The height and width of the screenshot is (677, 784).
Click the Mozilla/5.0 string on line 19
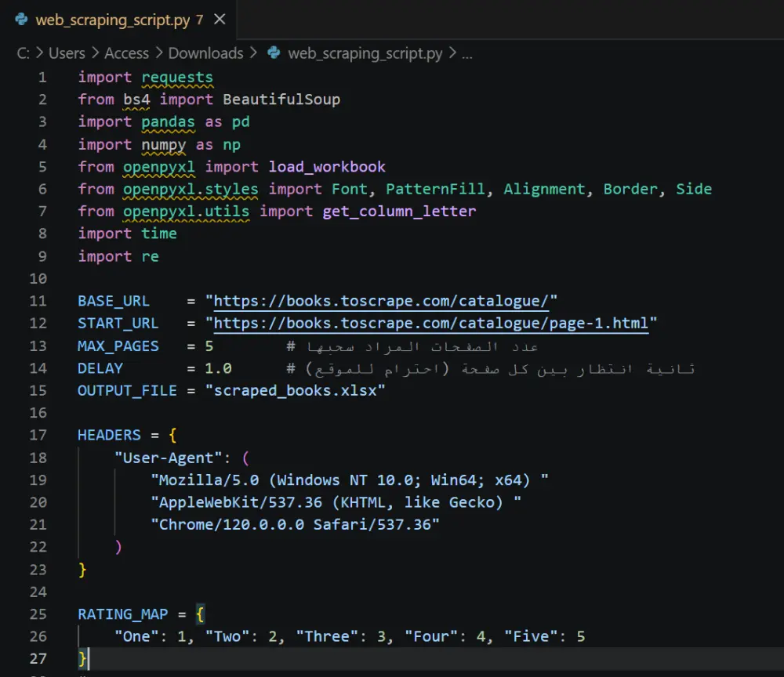coord(350,480)
